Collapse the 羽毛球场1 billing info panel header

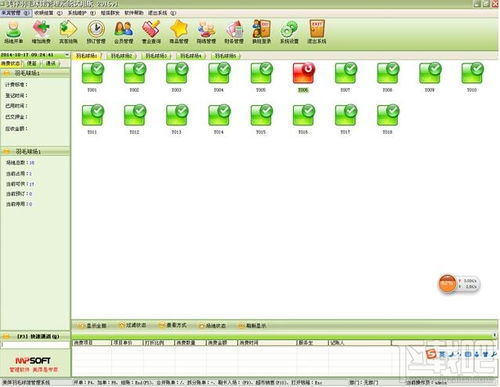[x=35, y=73]
